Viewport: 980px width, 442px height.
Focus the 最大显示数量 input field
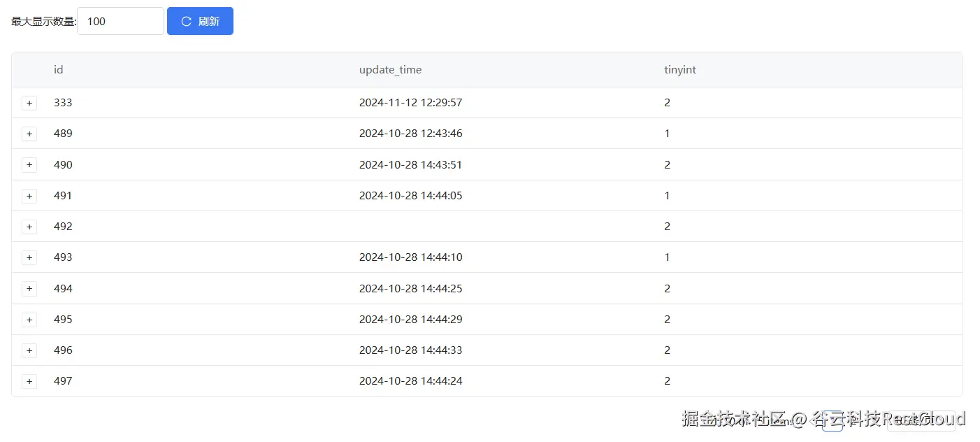(120, 21)
